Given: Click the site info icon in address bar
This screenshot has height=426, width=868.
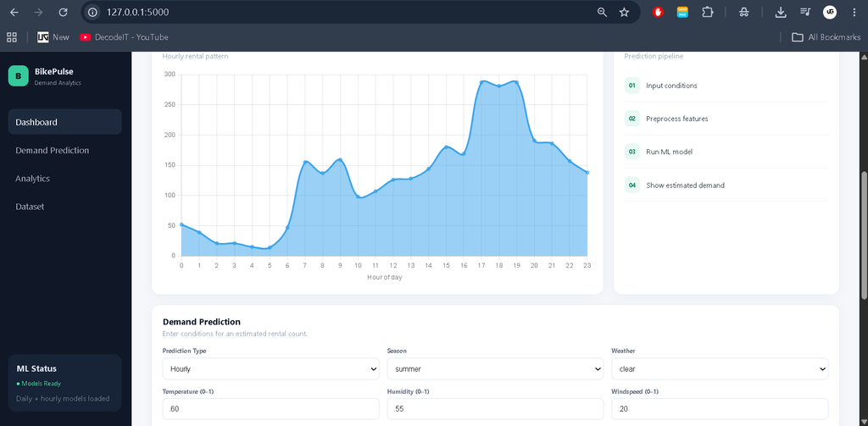Looking at the screenshot, I should pyautogui.click(x=93, y=12).
